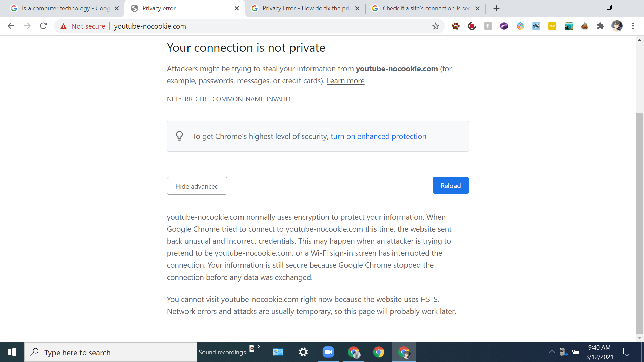Click the Chrome profile avatar
Screen dimensions: 644x362
click(617, 26)
